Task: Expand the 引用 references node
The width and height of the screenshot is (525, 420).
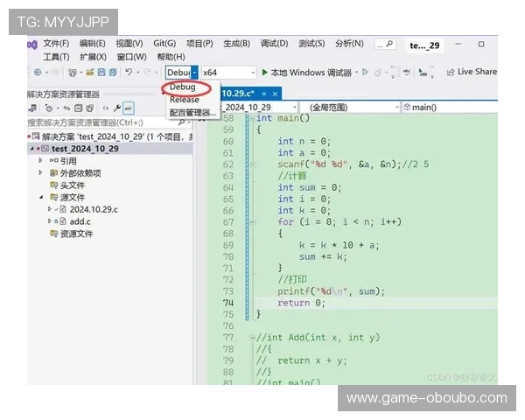Action: coord(40,161)
